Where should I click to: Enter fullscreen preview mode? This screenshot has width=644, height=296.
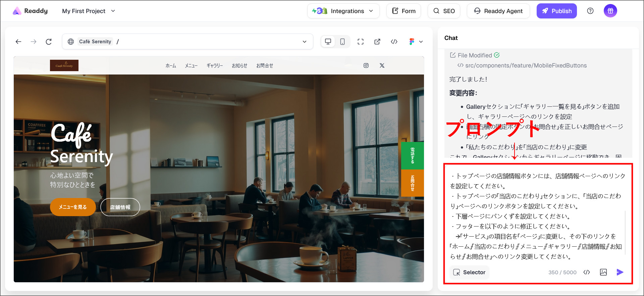pyautogui.click(x=361, y=42)
